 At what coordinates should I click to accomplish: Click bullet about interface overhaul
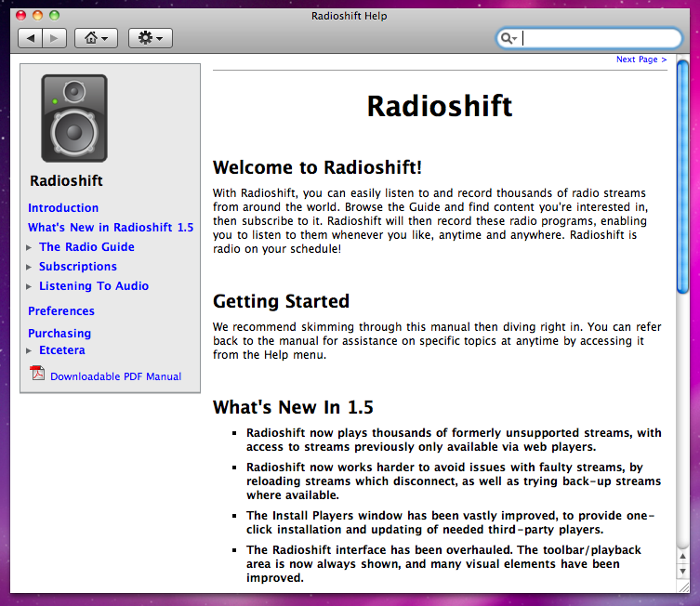(x=443, y=563)
